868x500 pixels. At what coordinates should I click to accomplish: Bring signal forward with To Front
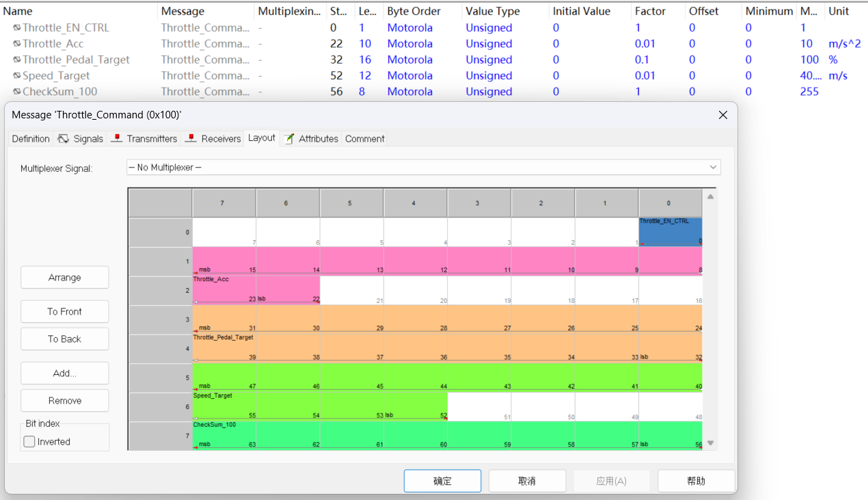(65, 311)
